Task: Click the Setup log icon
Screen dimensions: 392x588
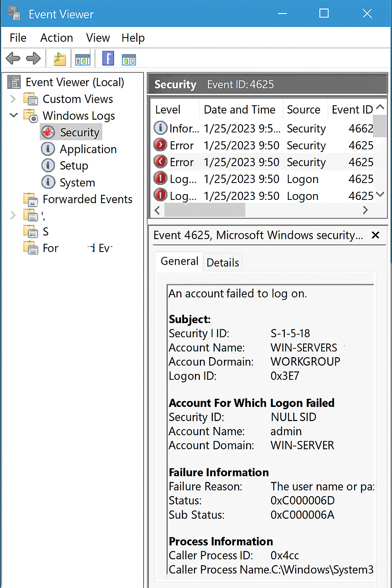Action: [x=48, y=165]
